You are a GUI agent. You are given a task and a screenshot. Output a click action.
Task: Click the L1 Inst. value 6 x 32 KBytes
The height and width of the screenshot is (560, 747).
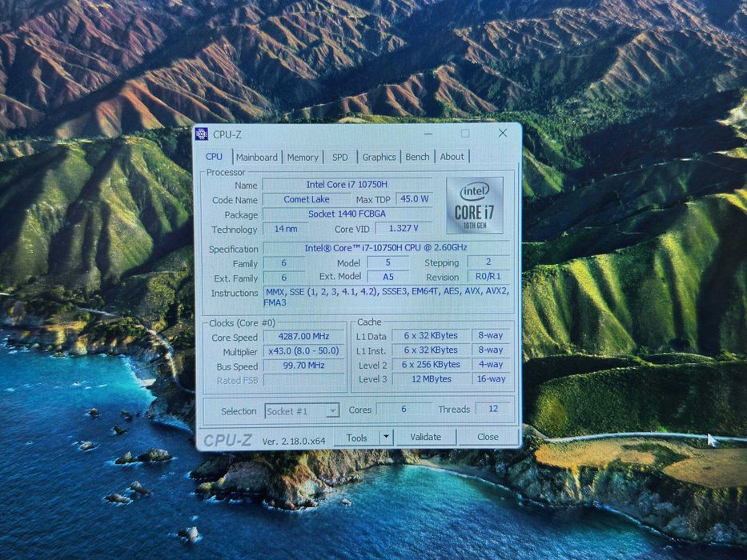pos(431,350)
